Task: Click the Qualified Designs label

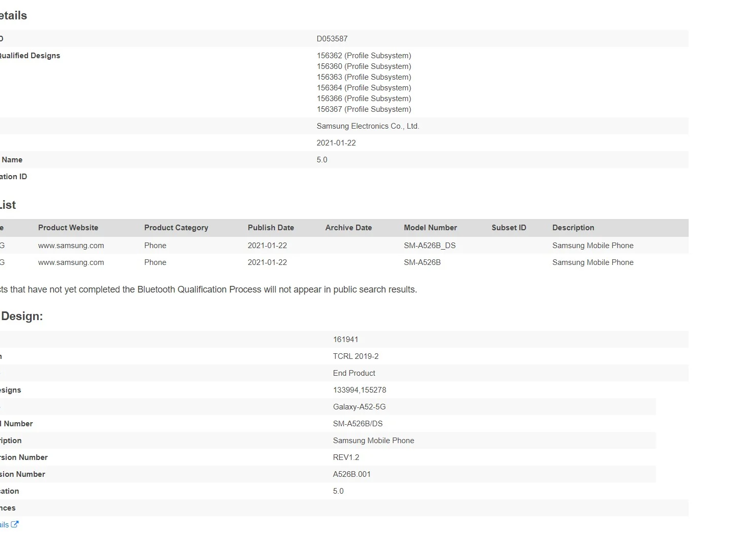Action: [x=30, y=56]
